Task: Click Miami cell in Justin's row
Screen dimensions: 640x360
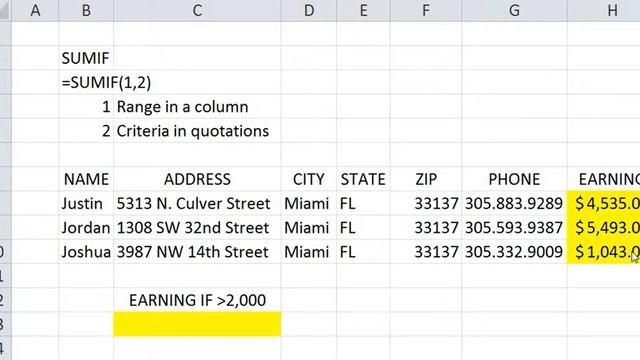Action: [x=309, y=203]
